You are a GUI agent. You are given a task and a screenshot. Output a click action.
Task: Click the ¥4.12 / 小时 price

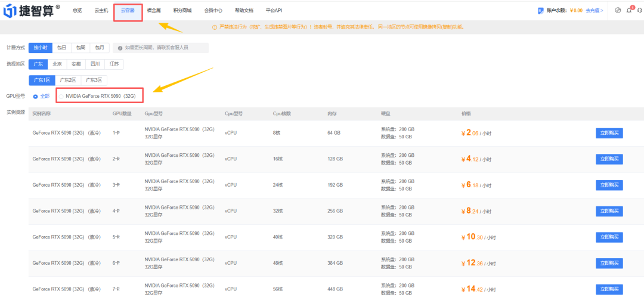pos(476,159)
